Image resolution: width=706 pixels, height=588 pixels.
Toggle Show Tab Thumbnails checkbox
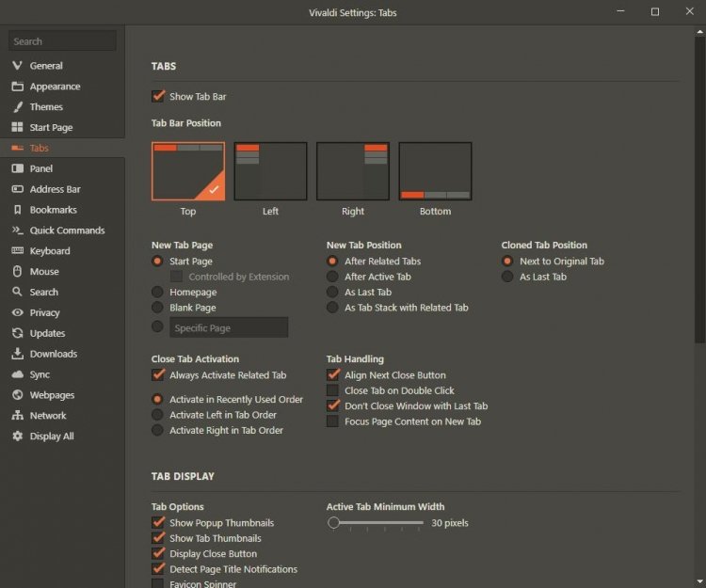point(157,538)
